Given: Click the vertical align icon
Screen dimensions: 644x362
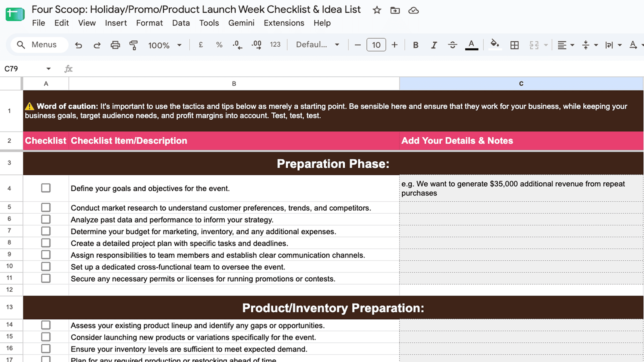Looking at the screenshot, I should pyautogui.click(x=586, y=45).
